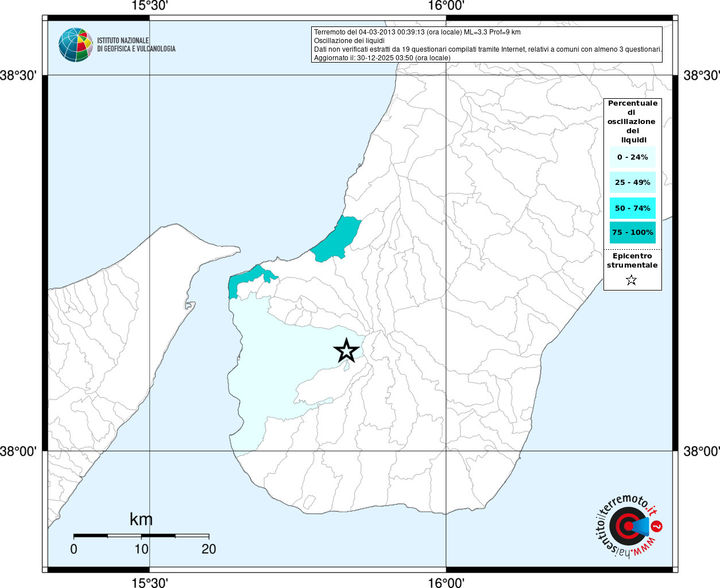Click the scale bar '20' value
720x588 pixels.
point(209,549)
